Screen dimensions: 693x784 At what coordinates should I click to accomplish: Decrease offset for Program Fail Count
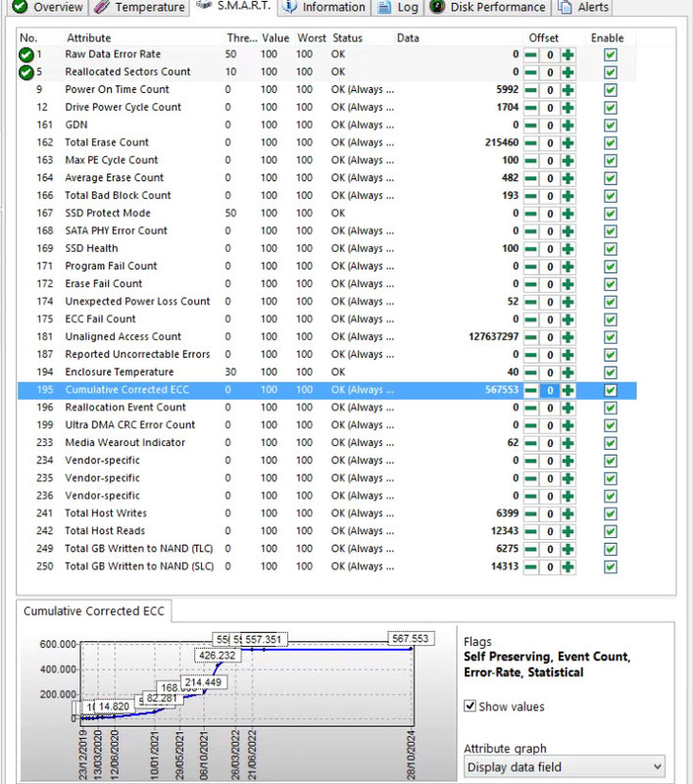531,267
